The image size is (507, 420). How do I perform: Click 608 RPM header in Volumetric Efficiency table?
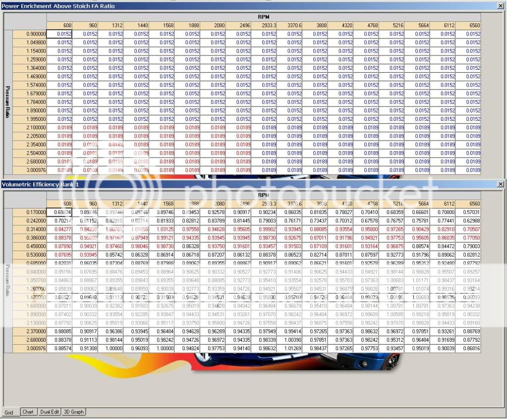(x=59, y=204)
